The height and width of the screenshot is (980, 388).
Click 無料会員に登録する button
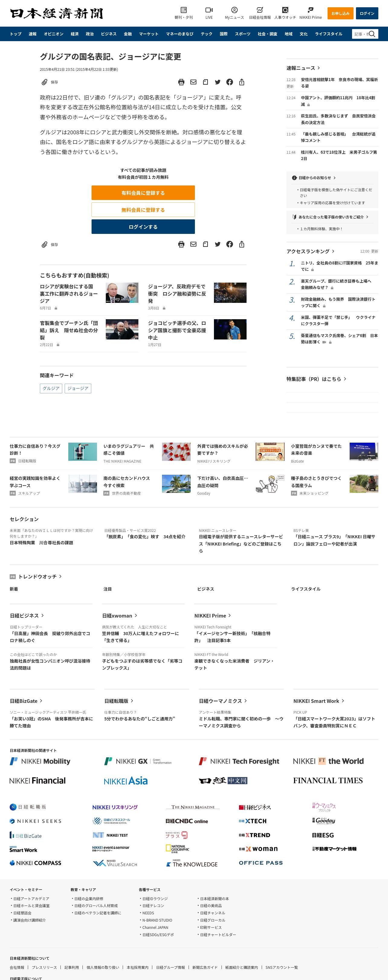(x=143, y=210)
